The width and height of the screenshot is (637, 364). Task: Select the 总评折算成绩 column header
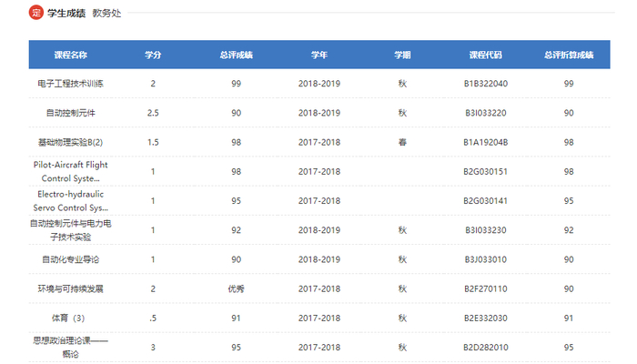click(x=569, y=55)
